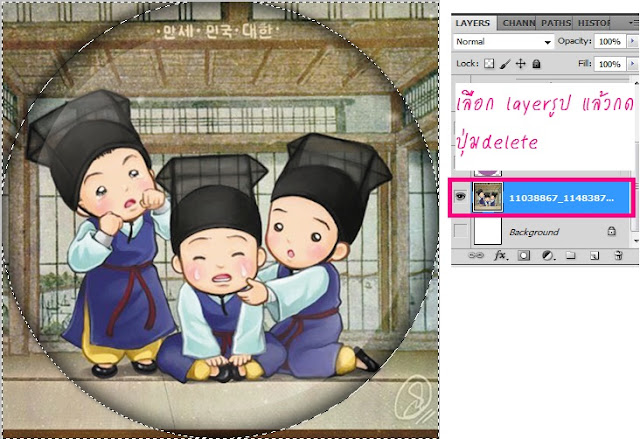Open the layer style fx menu
The height and width of the screenshot is (439, 640).
coord(500,255)
